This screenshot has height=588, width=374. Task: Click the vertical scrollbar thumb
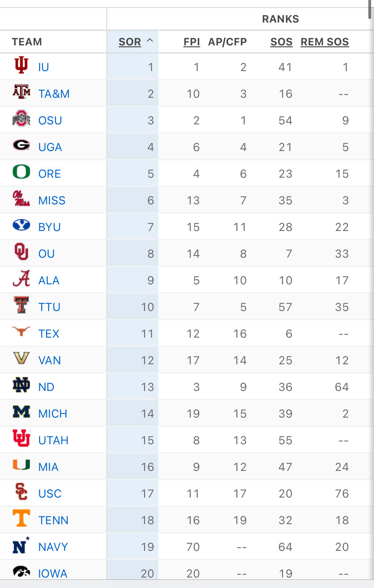point(370,10)
